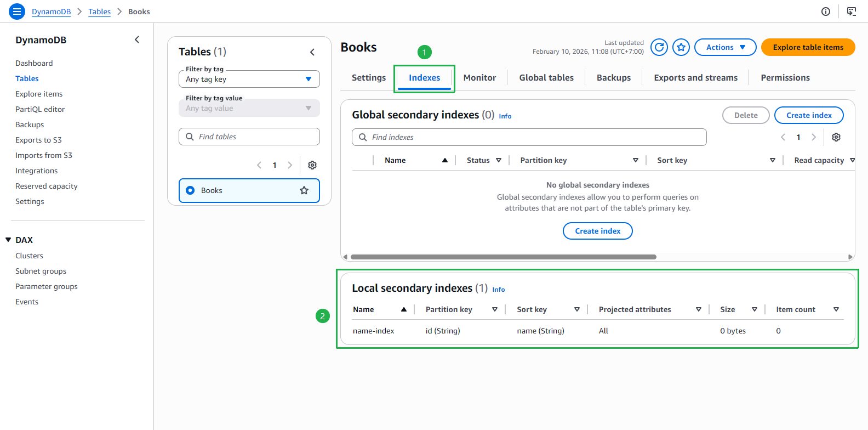Sort global indexes by Sort key

773,160
